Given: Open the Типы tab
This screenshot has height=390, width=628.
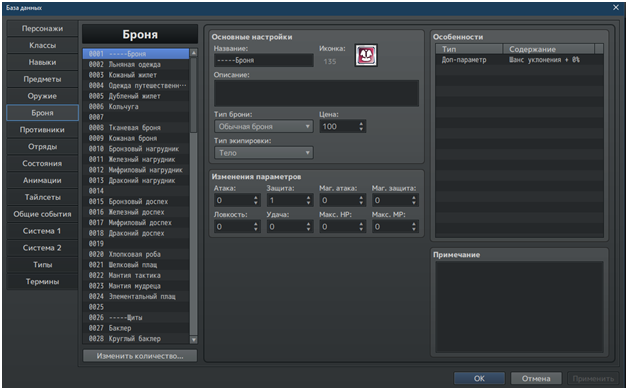Looking at the screenshot, I should click(42, 264).
